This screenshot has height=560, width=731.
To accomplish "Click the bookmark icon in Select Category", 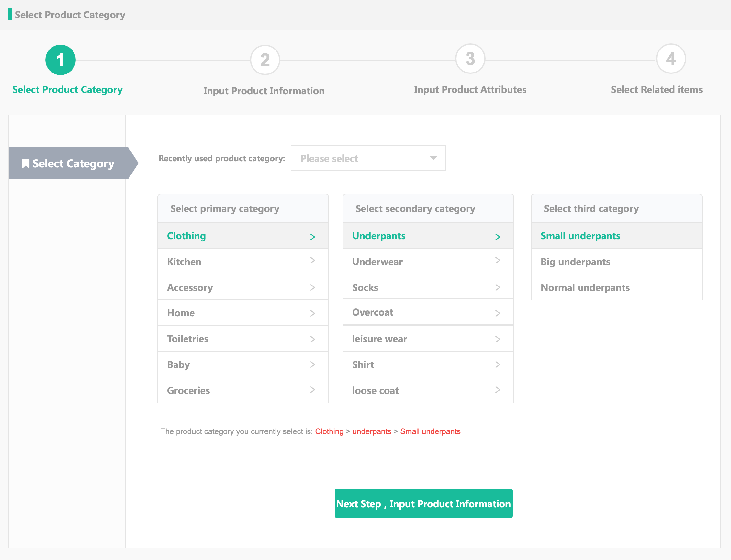I will (25, 163).
